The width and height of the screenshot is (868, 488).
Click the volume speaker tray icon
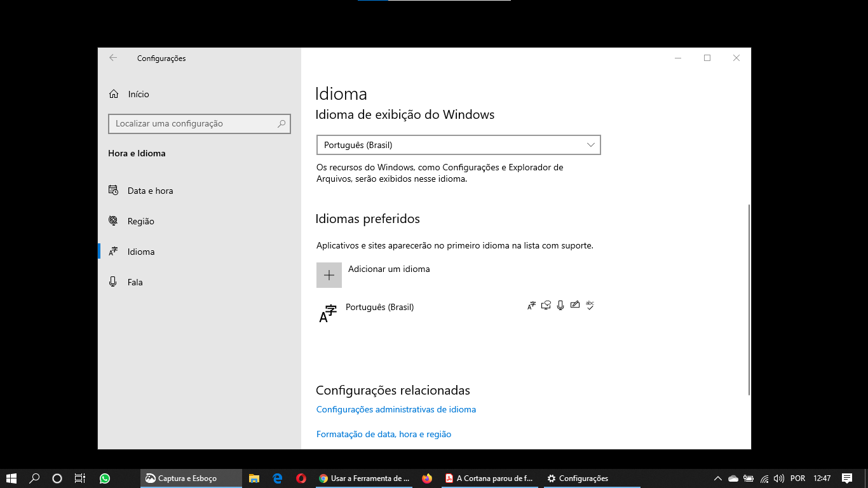[779, 478]
